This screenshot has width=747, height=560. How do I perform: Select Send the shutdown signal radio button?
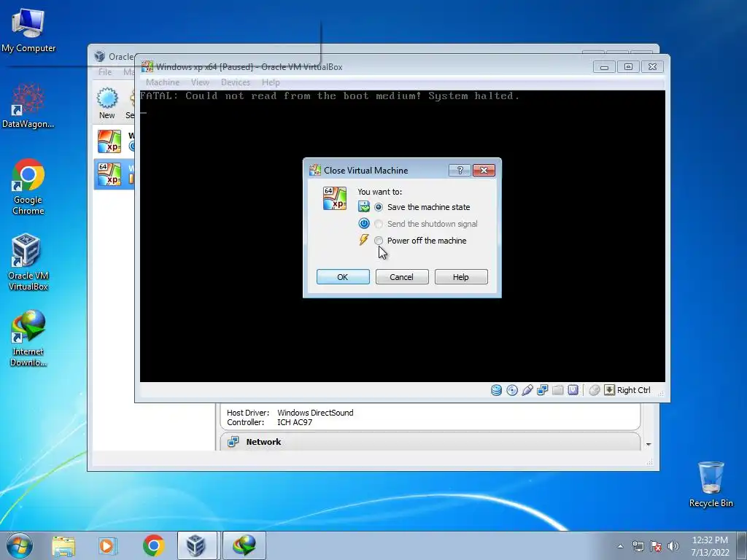click(379, 224)
